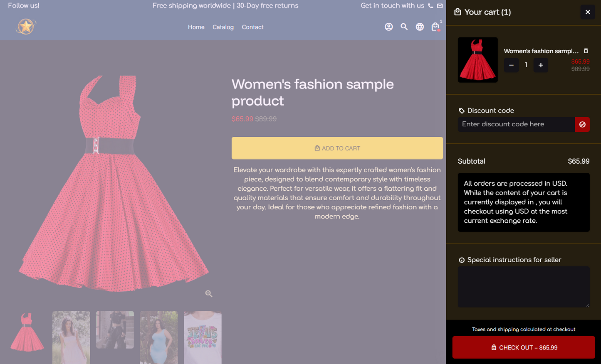Screen dimensions: 601x364
Task: Open the Contact page link
Action: 252,27
